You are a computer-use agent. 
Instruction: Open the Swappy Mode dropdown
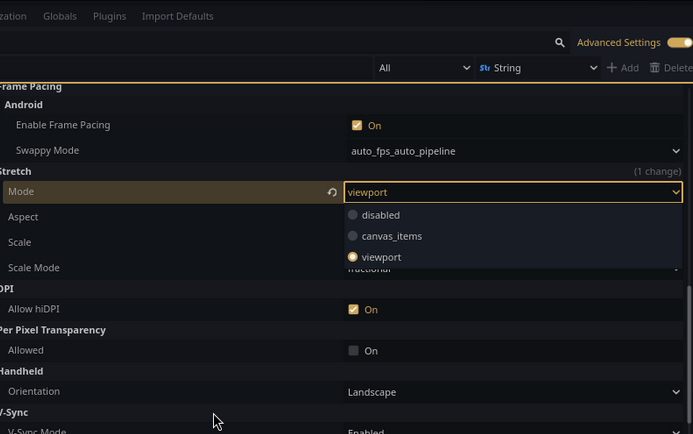514,151
